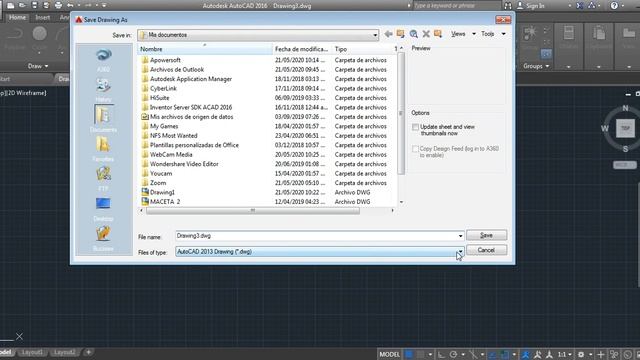Open the Favorites location in sidebar
The image size is (640, 360).
click(x=103, y=149)
